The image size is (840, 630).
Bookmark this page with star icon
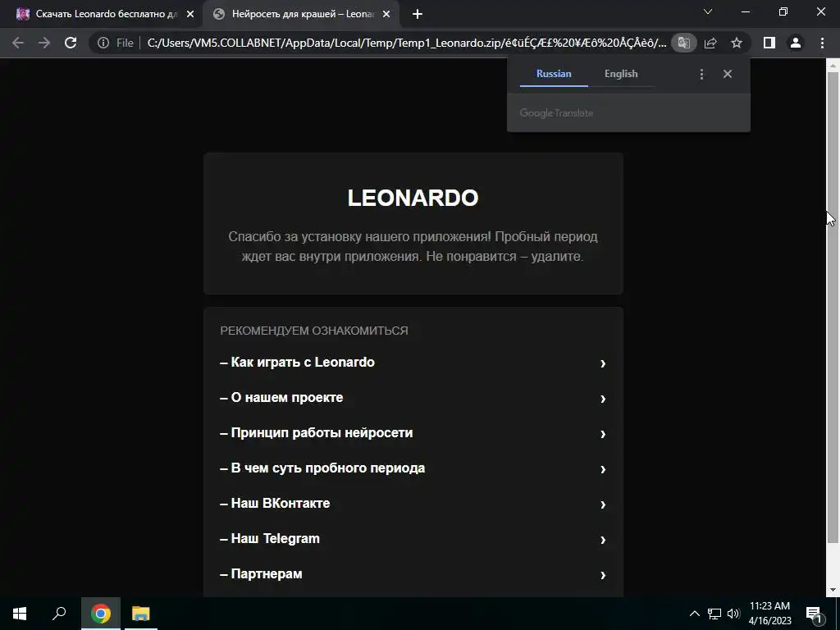(737, 43)
